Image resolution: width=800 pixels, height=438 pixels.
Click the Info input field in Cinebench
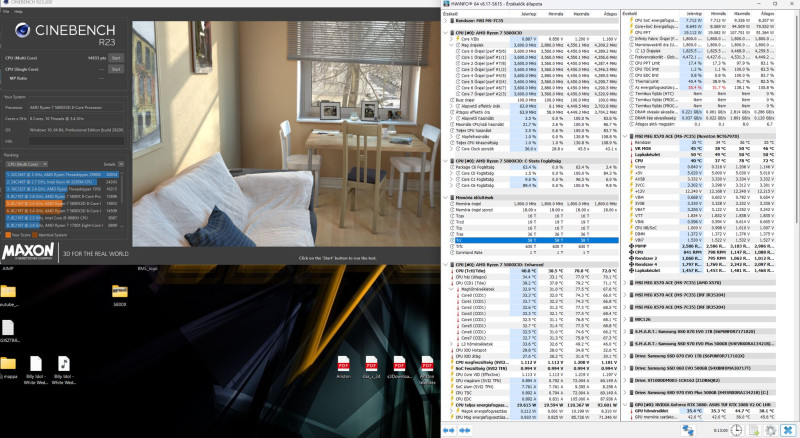tap(76, 141)
